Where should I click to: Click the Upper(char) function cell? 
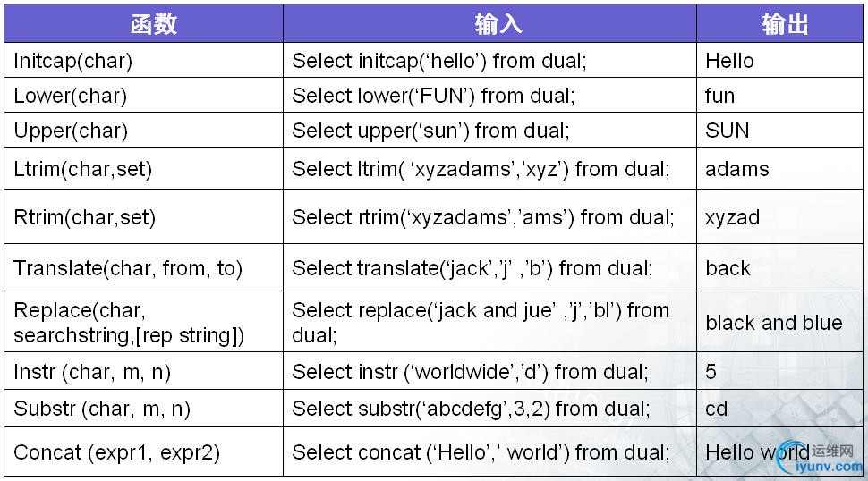[143, 130]
